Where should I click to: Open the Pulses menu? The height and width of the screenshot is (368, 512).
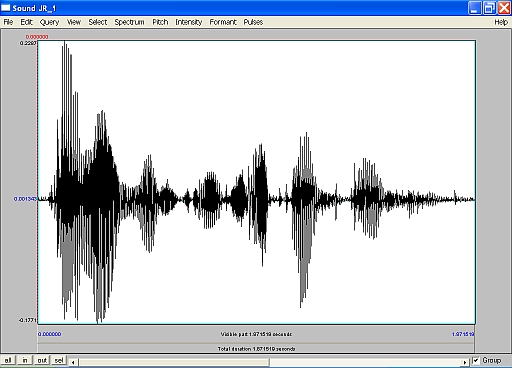click(253, 22)
